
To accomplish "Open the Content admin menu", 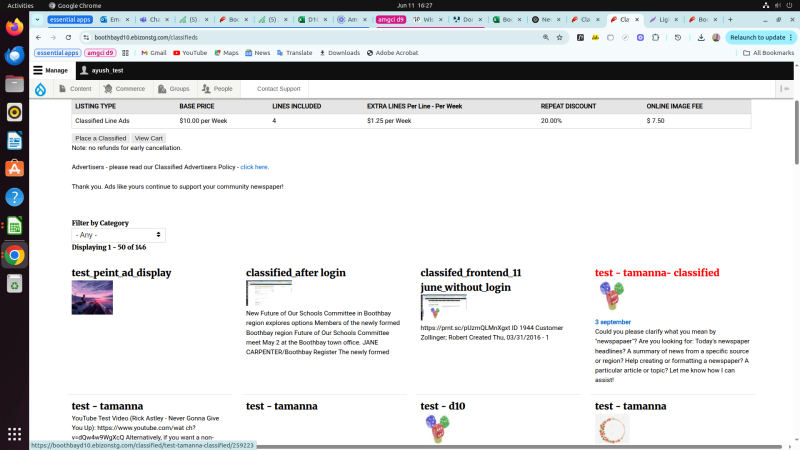I will (x=75, y=89).
